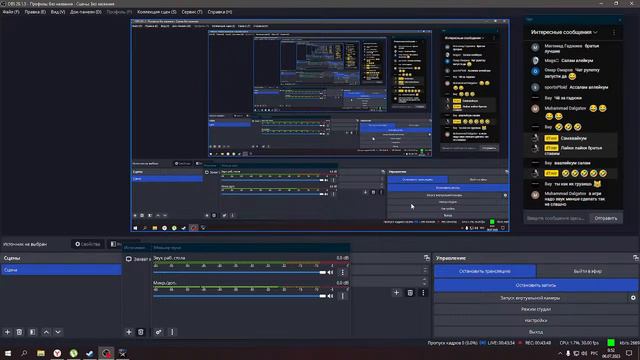Open transition type dropdown spinner
This screenshot has width=640, height=360.
[x=425, y=270]
